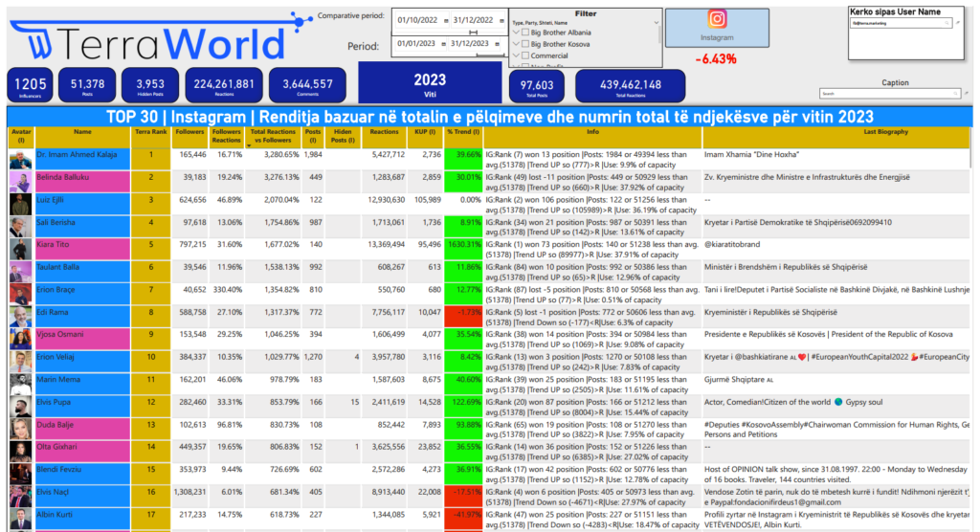Open avatar of Erion Braçe

click(21, 294)
